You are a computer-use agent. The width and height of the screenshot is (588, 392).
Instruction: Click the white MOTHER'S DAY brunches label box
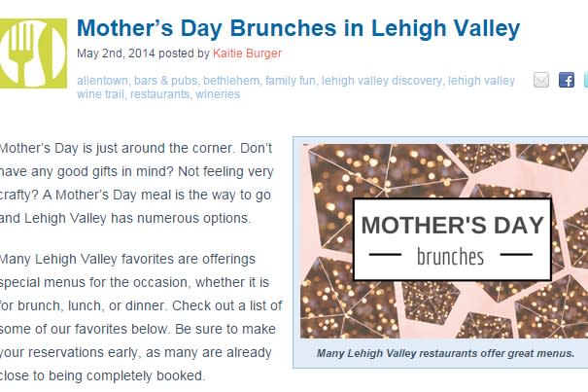tap(452, 239)
